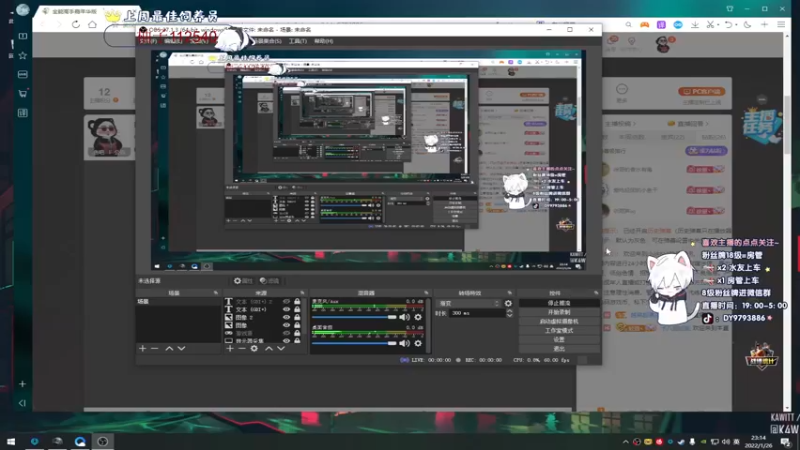Click the taskbar clock showing 23:14
The height and width of the screenshot is (450, 800).
pyautogui.click(x=758, y=442)
